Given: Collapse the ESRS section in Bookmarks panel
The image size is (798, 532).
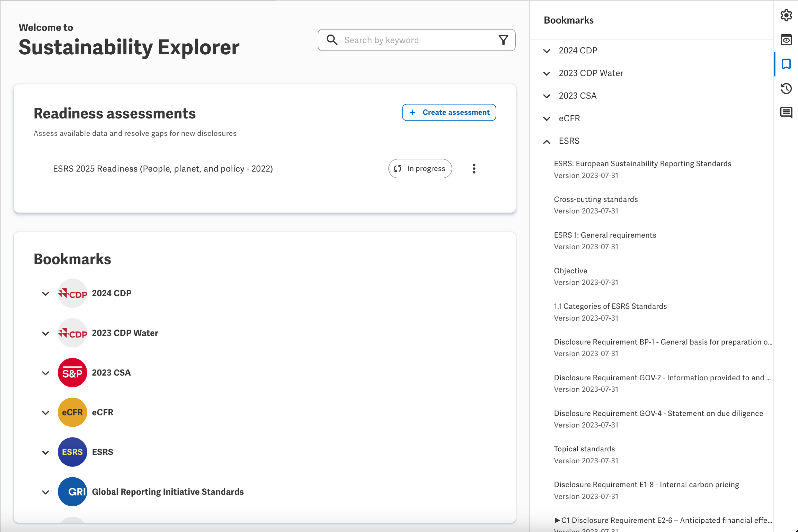Looking at the screenshot, I should click(x=547, y=141).
